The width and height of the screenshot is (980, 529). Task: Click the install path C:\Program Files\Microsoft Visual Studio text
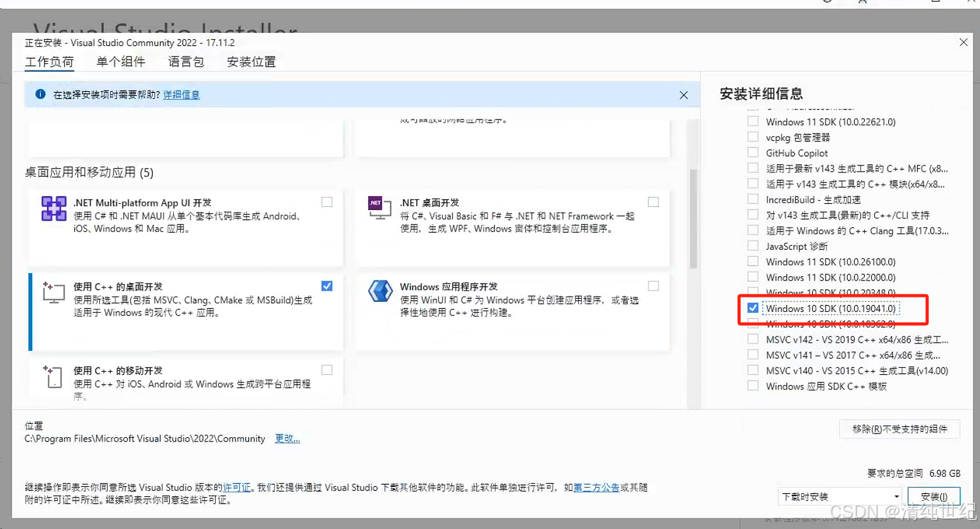(145, 438)
